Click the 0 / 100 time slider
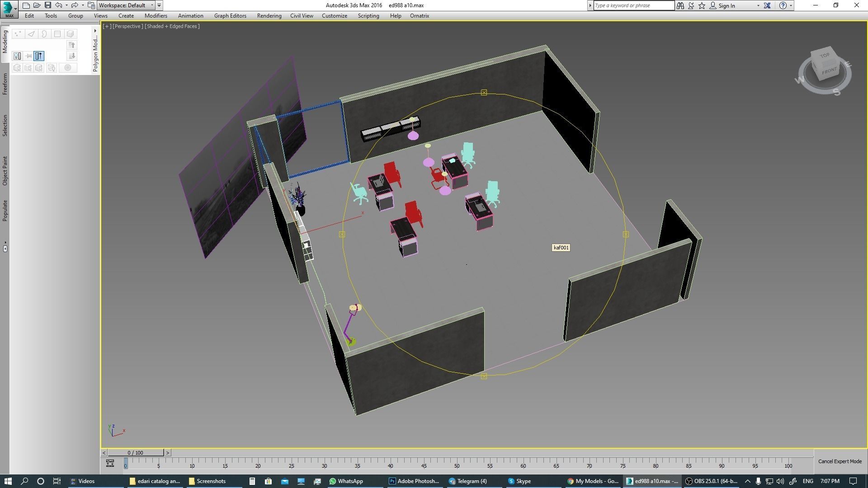 (x=135, y=453)
